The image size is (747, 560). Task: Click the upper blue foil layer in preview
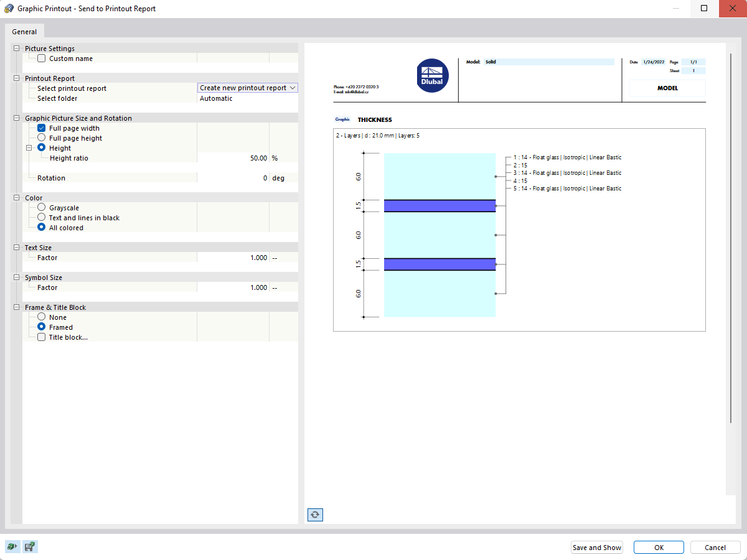coord(439,206)
